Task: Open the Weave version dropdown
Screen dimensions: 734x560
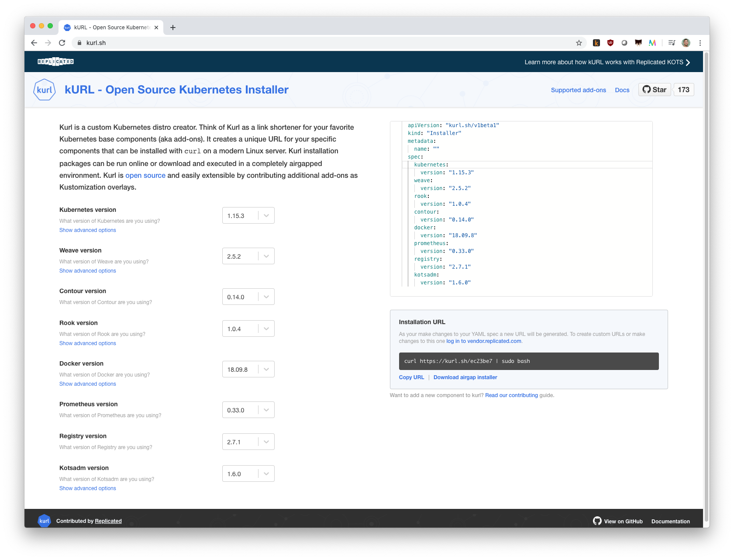Action: (266, 256)
